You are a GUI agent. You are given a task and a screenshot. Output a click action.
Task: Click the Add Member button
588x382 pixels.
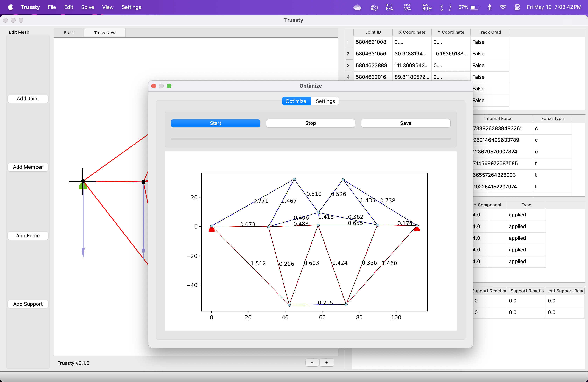coord(28,167)
